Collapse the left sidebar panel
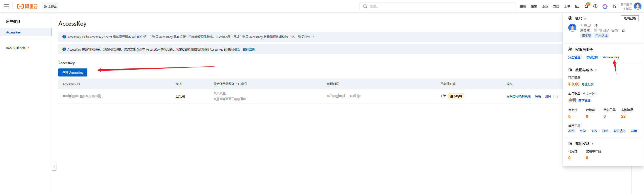The width and height of the screenshot is (644, 194). pos(54,166)
